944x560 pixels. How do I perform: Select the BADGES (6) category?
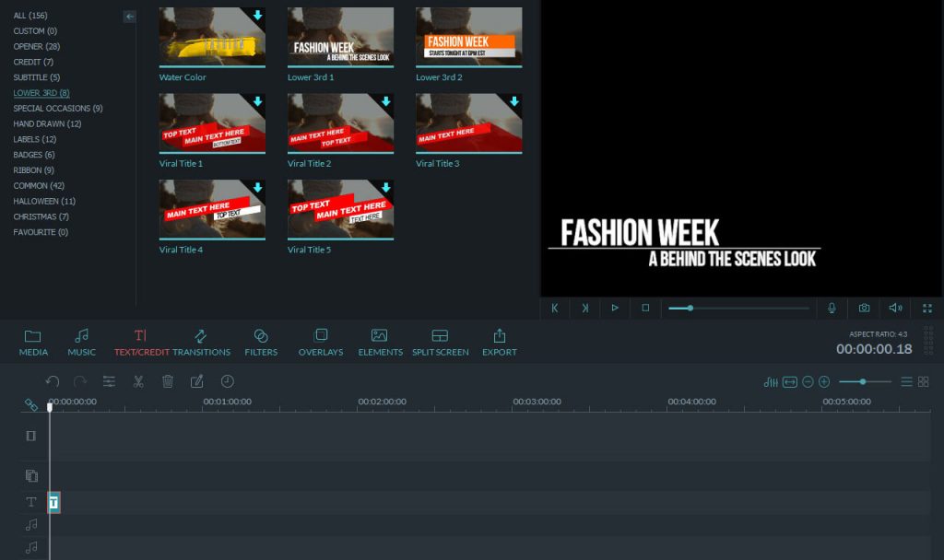point(34,155)
